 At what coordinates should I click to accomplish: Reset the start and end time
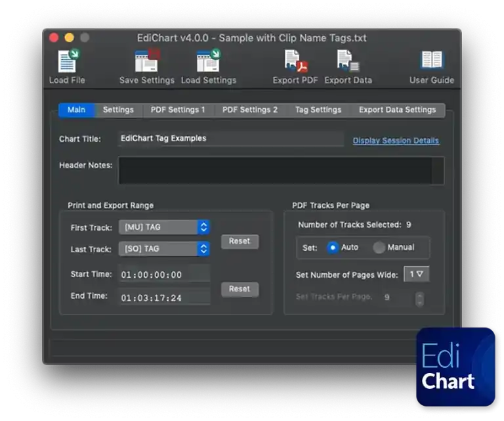point(240,289)
